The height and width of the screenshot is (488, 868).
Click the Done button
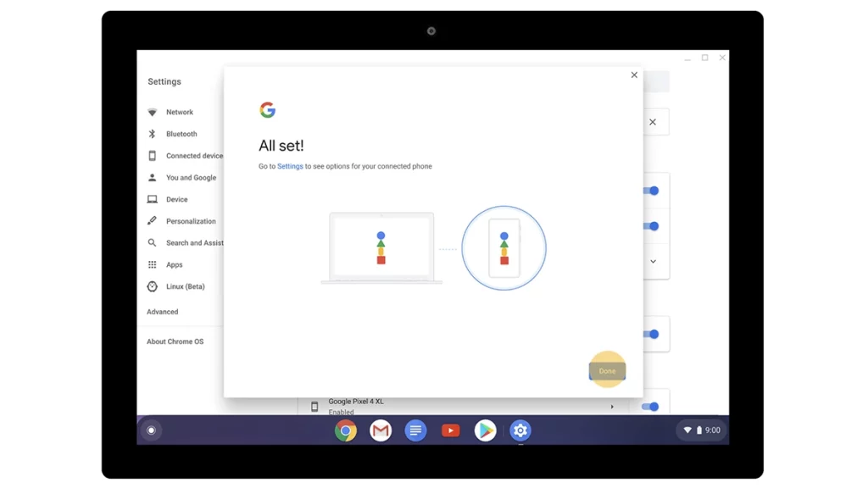coord(607,371)
